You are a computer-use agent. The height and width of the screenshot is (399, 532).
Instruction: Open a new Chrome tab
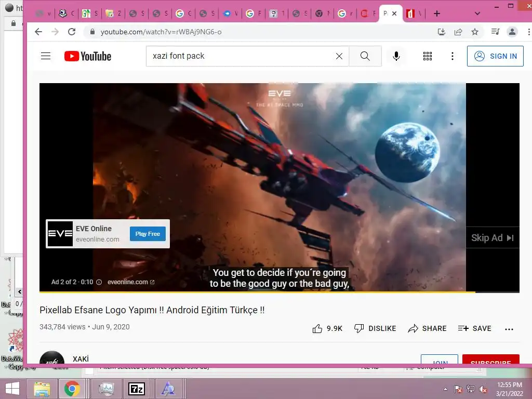click(436, 14)
